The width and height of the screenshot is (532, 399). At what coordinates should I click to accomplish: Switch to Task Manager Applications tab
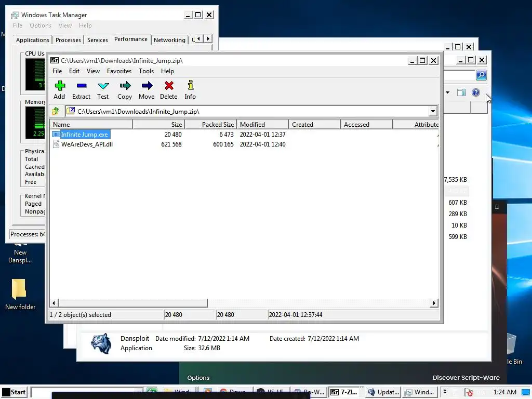point(33,40)
